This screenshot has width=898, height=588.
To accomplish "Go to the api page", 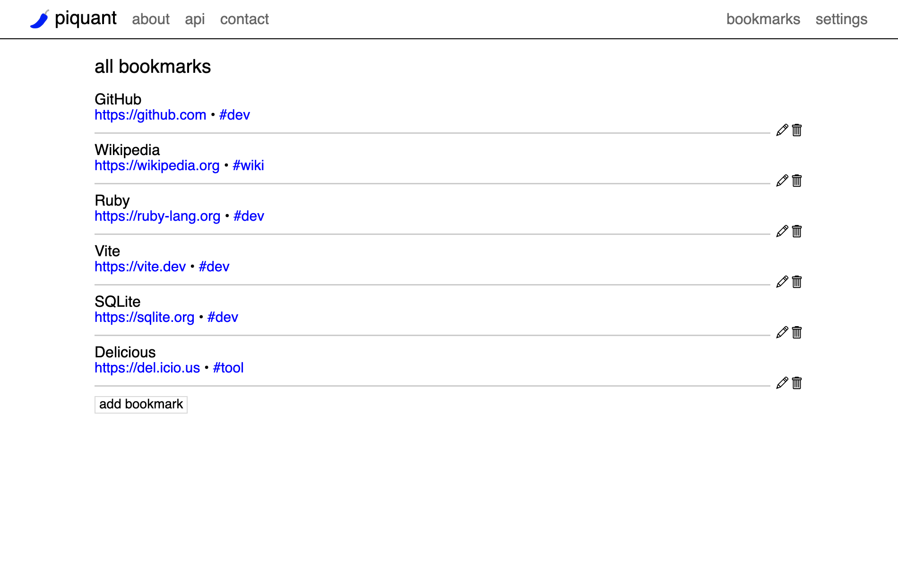I will coord(195,19).
